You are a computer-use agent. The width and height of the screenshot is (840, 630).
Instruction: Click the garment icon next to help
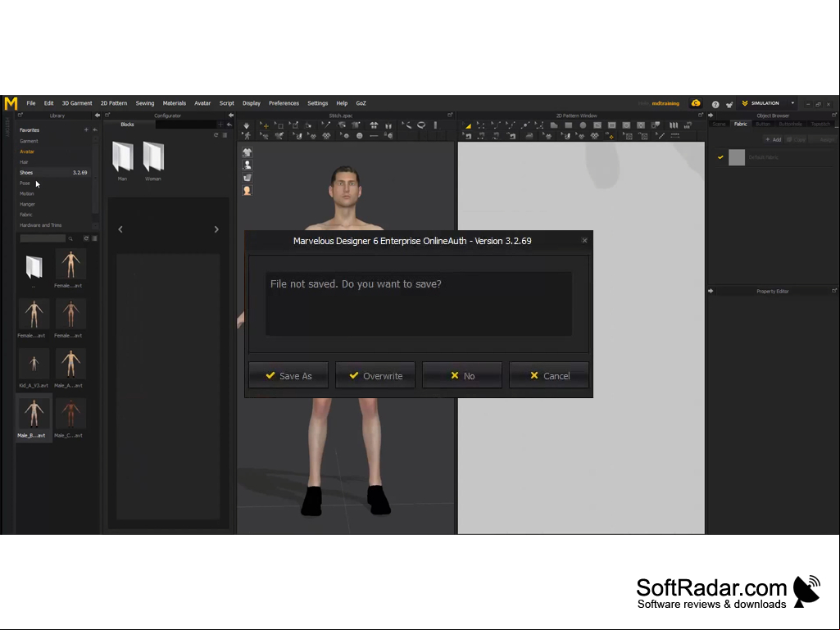point(729,104)
